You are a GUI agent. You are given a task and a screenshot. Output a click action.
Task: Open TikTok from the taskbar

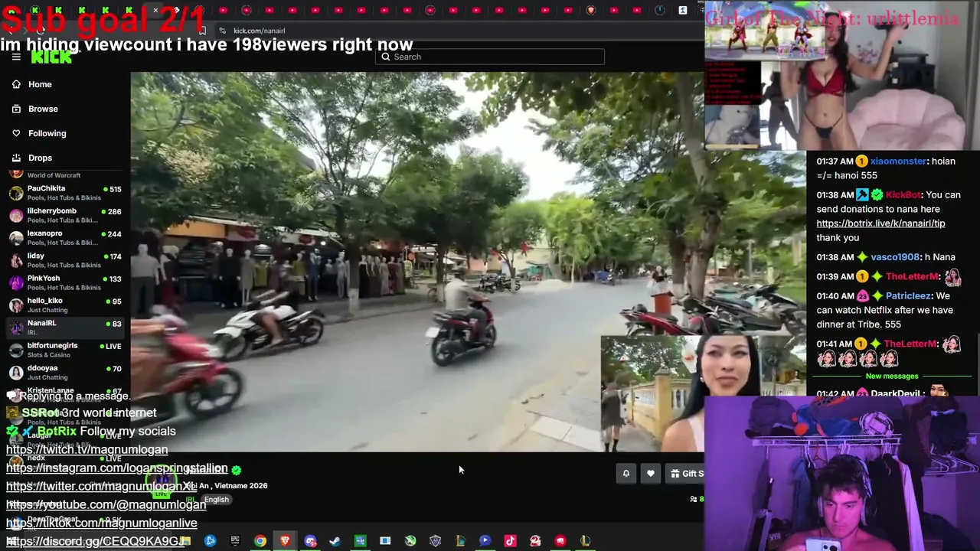coord(510,541)
